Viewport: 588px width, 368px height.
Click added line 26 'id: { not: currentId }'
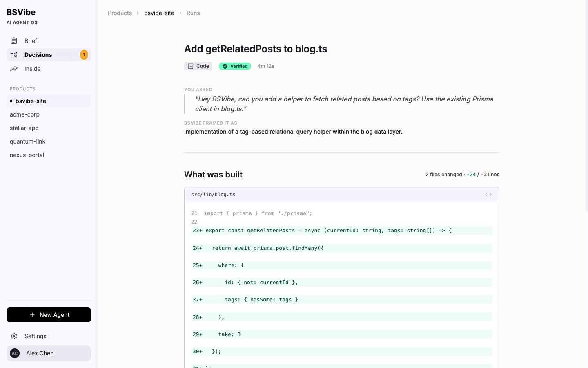tap(342, 283)
